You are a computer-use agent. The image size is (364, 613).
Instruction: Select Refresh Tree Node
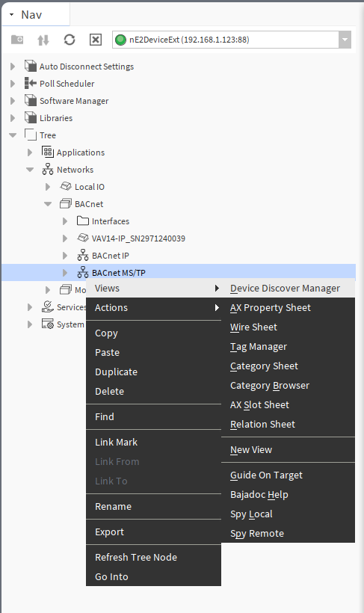pyautogui.click(x=154, y=557)
